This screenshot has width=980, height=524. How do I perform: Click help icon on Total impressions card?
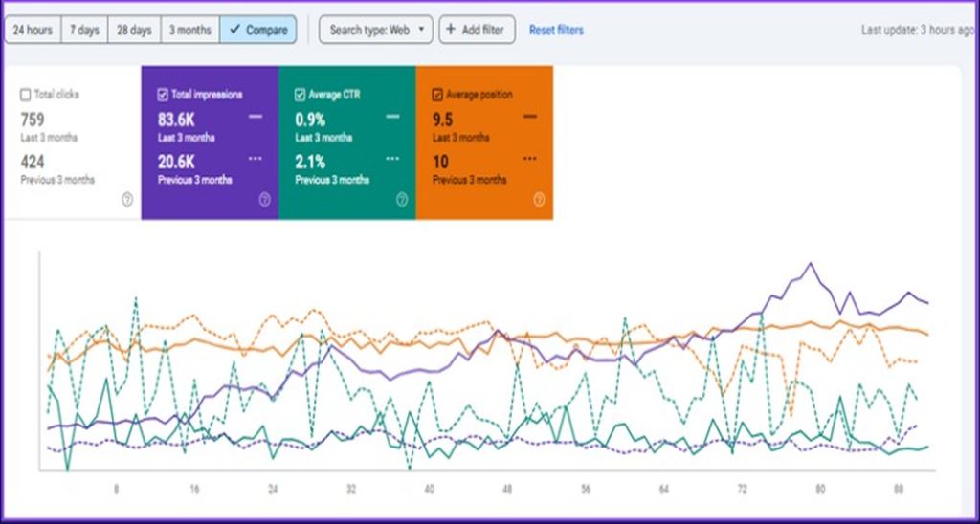(264, 200)
